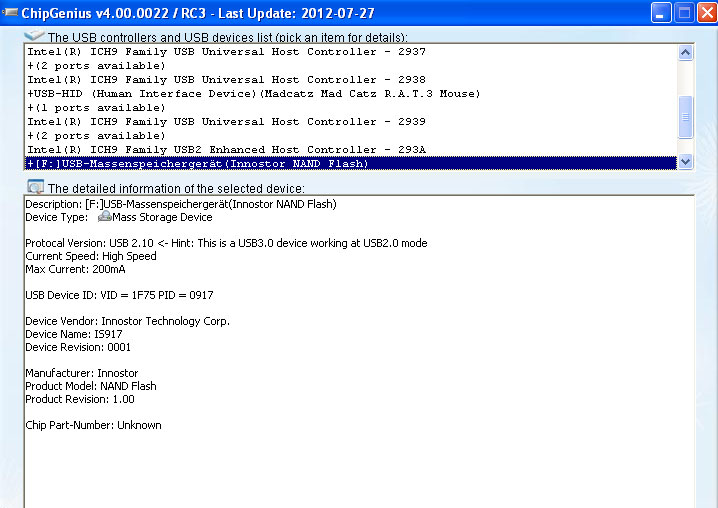Image resolution: width=718 pixels, height=508 pixels.
Task: Click the device list scroll up arrow
Action: (x=685, y=53)
